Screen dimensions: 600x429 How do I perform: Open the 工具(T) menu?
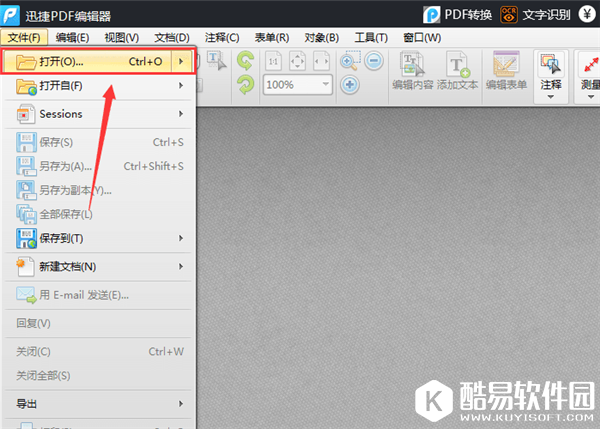[371, 38]
